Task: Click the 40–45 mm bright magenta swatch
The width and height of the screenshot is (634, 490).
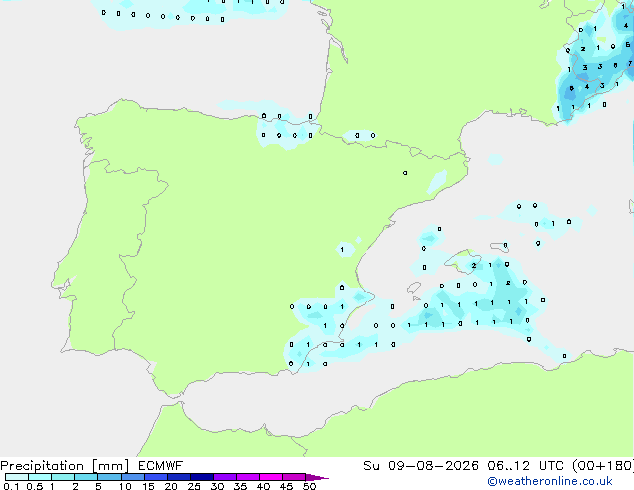Action: pyautogui.click(x=271, y=477)
